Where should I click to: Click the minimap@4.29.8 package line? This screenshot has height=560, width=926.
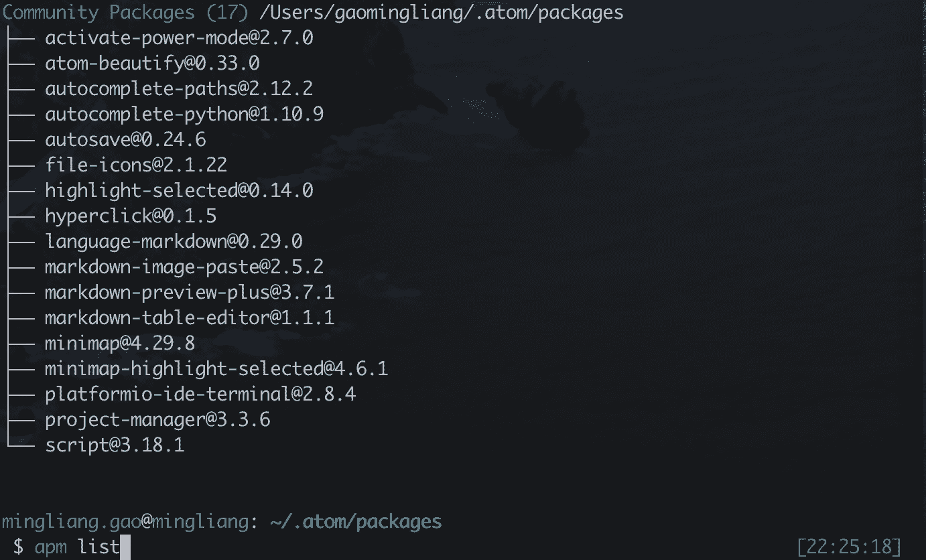point(120,343)
